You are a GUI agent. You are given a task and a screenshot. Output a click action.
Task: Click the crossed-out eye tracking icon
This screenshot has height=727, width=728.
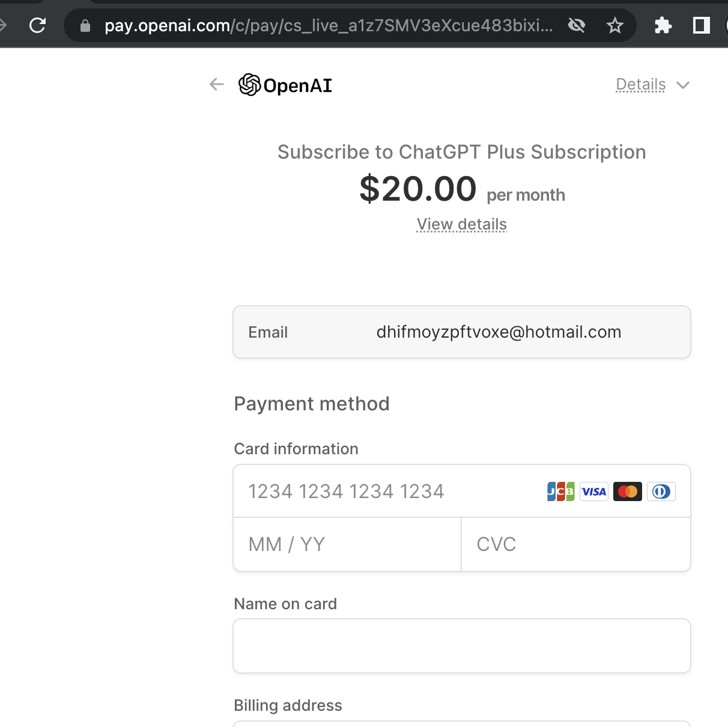577,25
